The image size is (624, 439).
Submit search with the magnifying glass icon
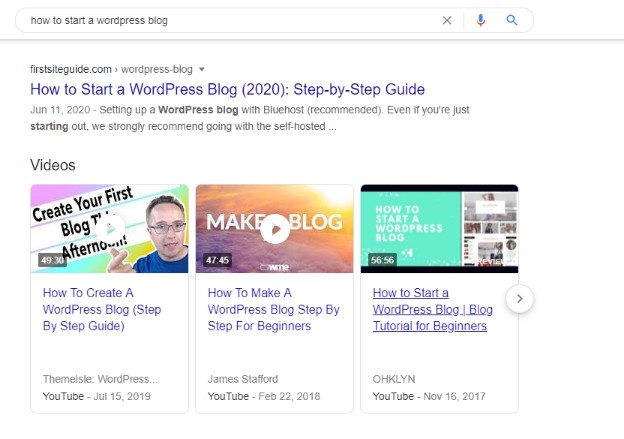click(x=512, y=20)
